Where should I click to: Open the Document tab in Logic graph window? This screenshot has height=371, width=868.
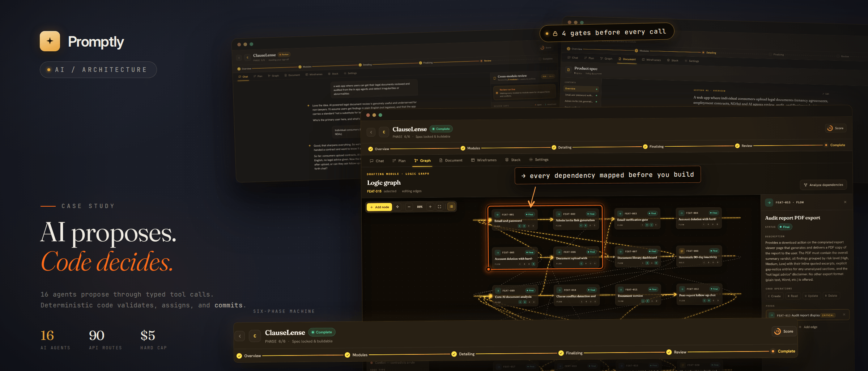tap(451, 160)
